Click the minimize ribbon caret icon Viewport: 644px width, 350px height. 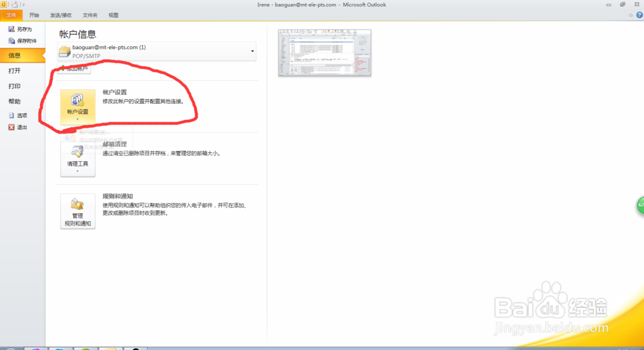point(631,15)
